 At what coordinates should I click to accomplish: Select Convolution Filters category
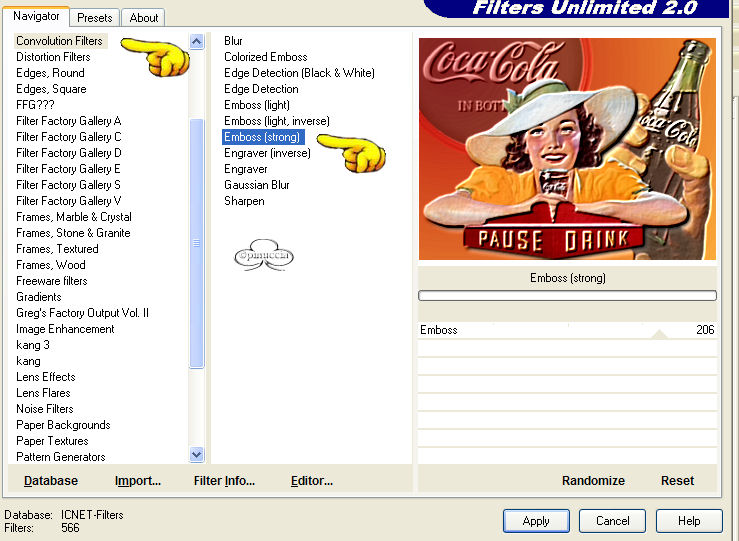[x=59, y=41]
